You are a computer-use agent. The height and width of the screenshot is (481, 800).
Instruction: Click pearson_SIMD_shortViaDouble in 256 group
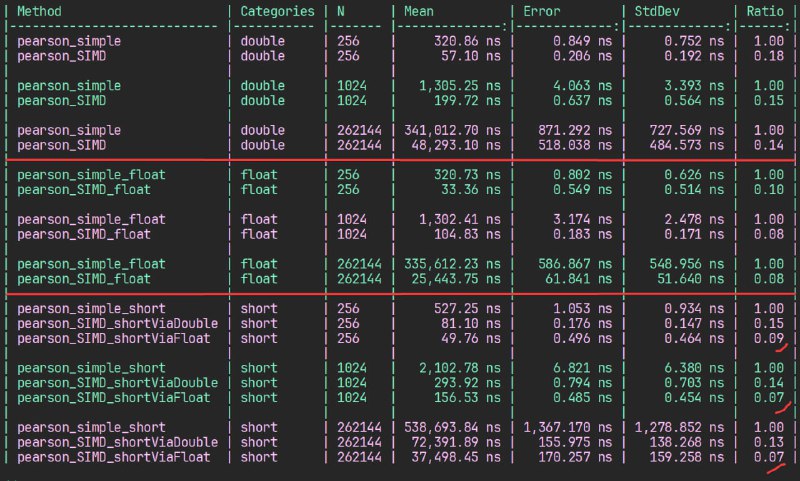click(x=117, y=323)
